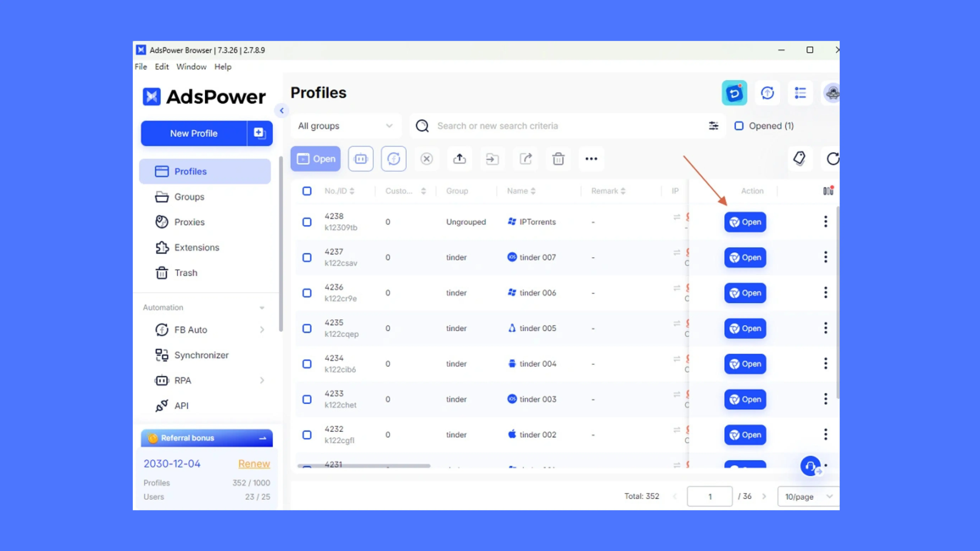Viewport: 980px width, 551px height.
Task: Click the sidebar vertical scrollbar
Action: pos(281,244)
